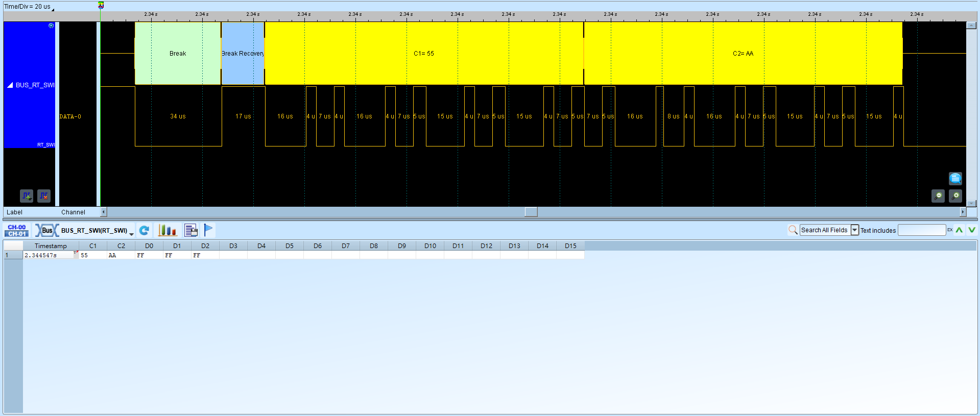Click the scroll right arrow
The image size is (980, 416).
tap(963, 212)
